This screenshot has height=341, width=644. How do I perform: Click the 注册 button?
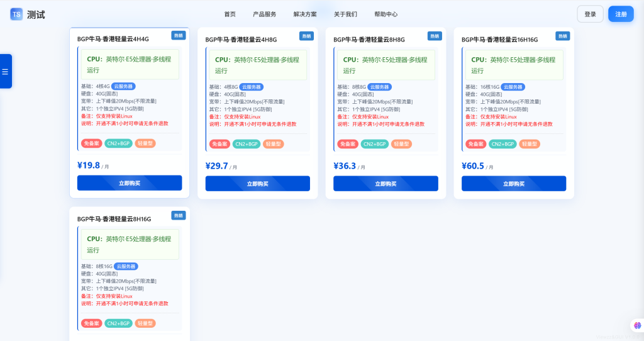(x=621, y=14)
